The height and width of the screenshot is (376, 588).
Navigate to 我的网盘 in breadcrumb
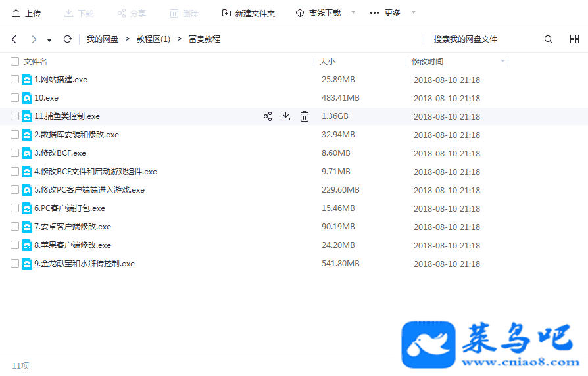[x=103, y=39]
